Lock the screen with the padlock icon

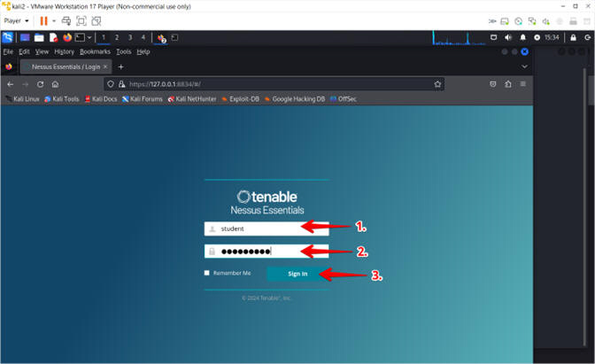pyautogui.click(x=573, y=37)
